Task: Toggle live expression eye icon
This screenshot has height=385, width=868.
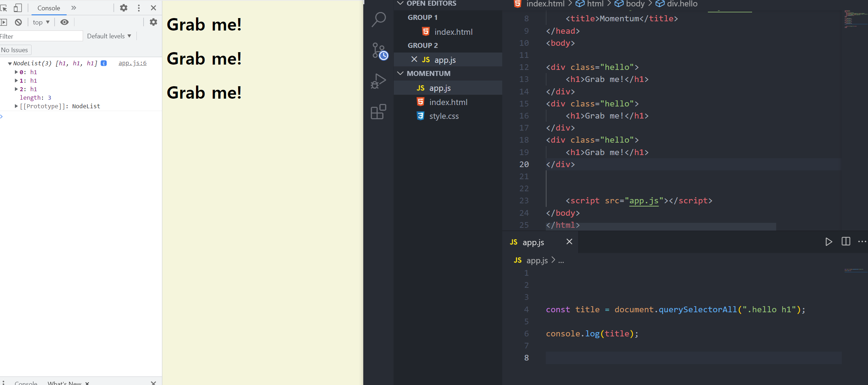Action: click(x=64, y=22)
